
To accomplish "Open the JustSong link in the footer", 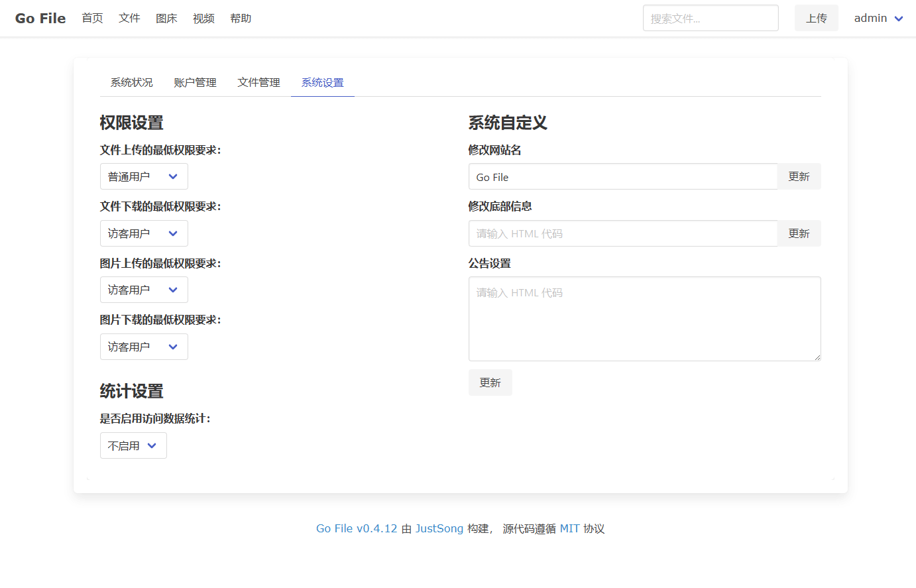I will (439, 528).
